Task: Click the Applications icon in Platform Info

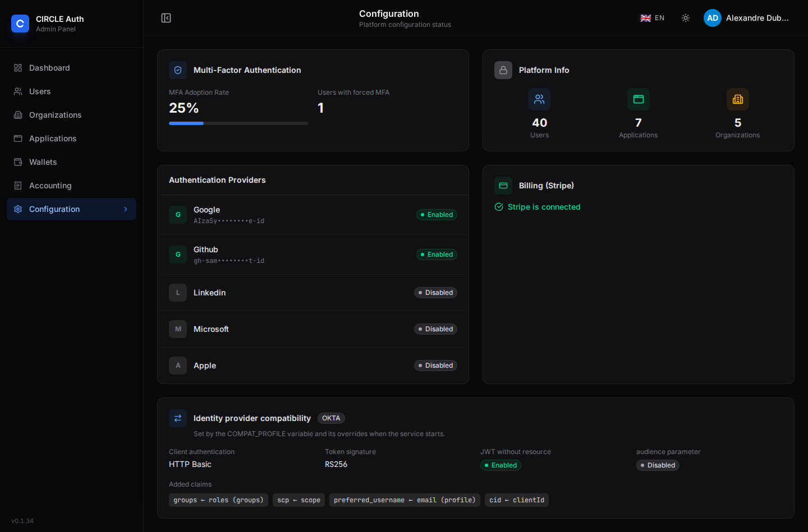Action: [x=639, y=99]
